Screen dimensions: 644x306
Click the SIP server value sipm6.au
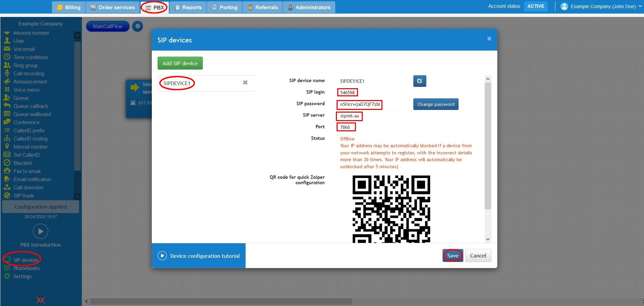[x=350, y=116]
